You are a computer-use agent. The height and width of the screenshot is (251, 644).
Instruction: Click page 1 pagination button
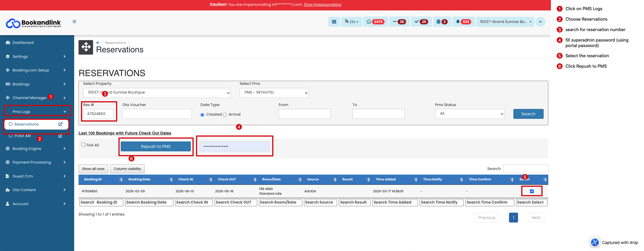[513, 218]
